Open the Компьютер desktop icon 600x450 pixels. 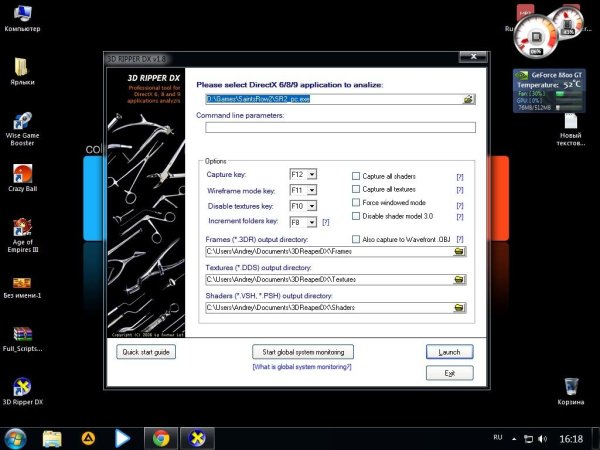[x=22, y=18]
